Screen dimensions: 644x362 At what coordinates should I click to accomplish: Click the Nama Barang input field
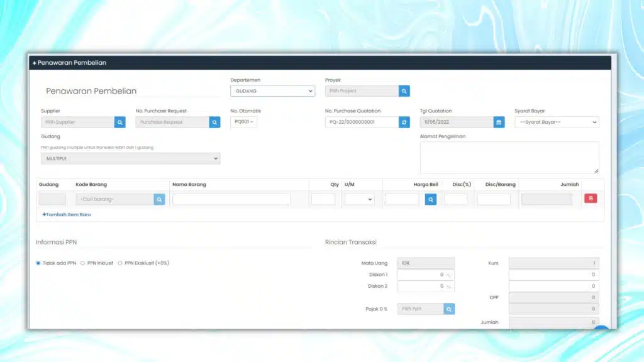pos(231,199)
